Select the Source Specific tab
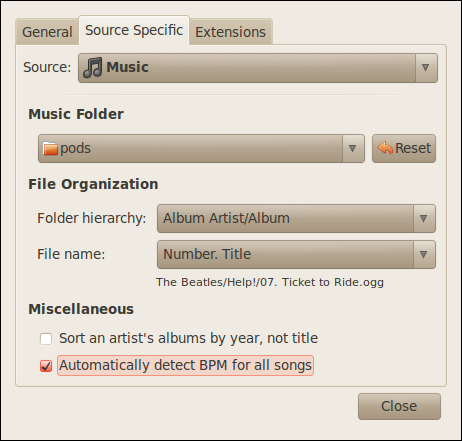This screenshot has height=441, width=462. (x=134, y=30)
